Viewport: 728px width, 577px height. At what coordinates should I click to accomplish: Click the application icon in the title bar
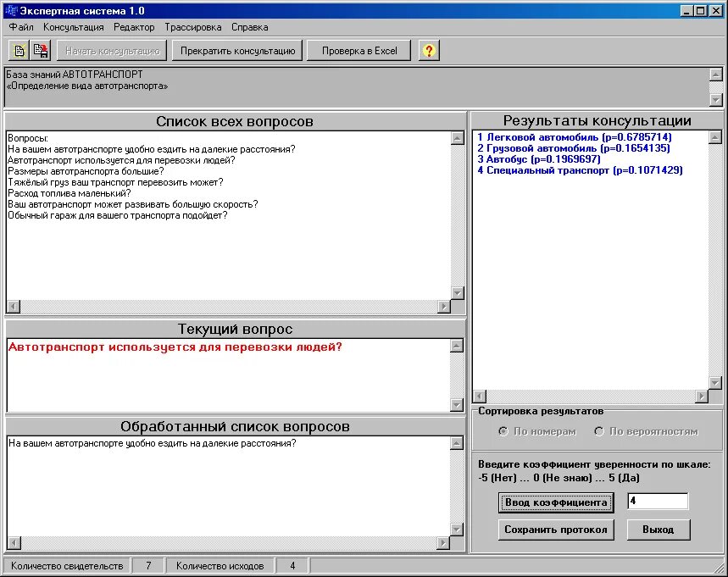(11, 10)
